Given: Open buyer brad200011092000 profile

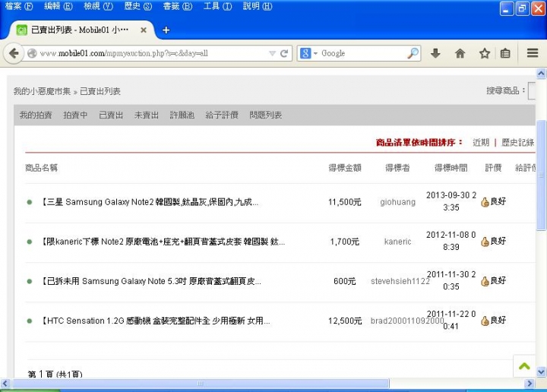Looking at the screenshot, I should click(x=406, y=321).
